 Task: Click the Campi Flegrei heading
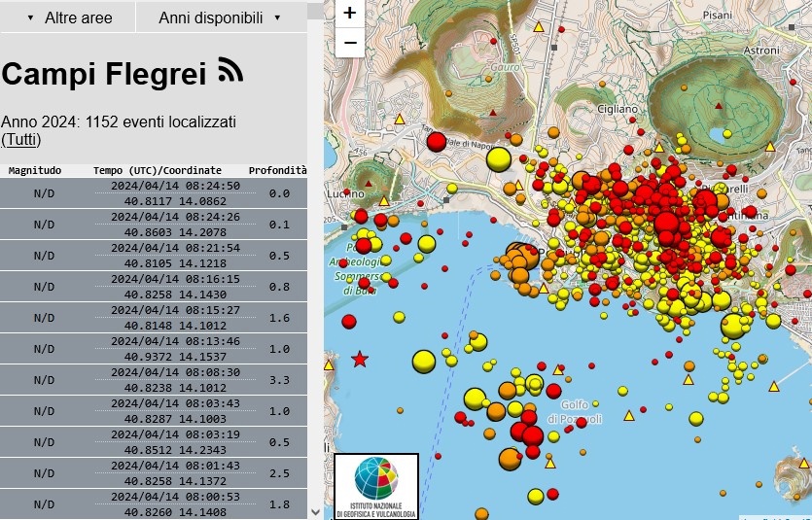[104, 74]
